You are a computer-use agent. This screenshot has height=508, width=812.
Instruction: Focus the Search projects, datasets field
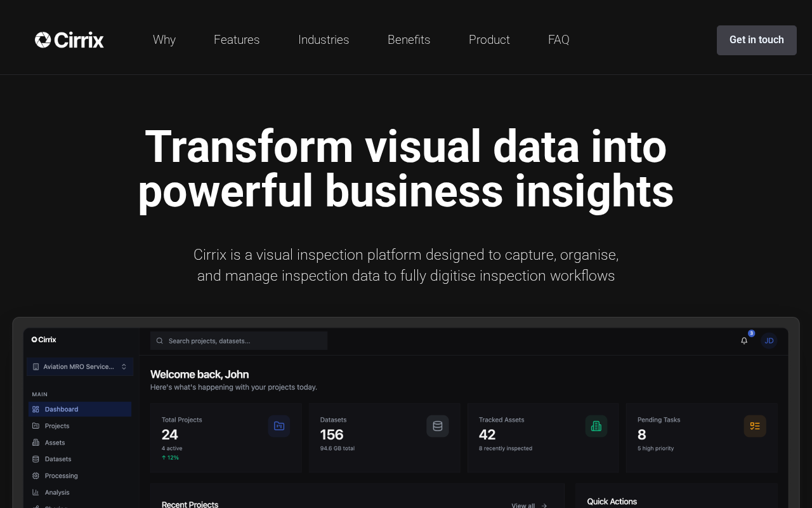pyautogui.click(x=239, y=341)
